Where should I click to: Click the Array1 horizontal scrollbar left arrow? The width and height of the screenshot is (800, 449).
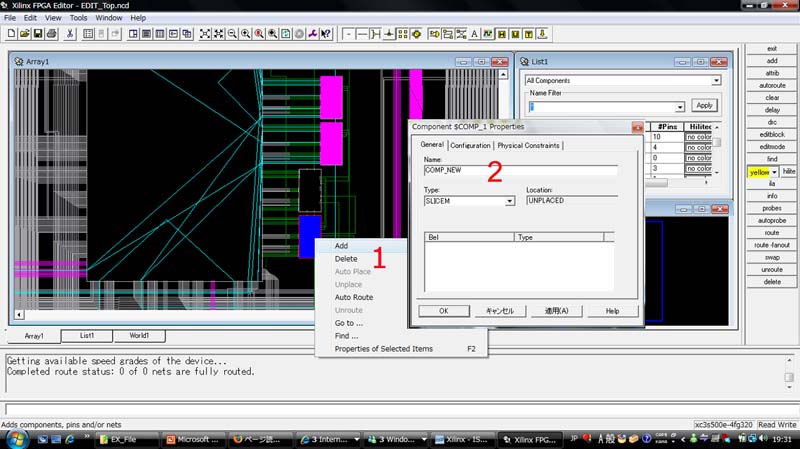pos(19,315)
